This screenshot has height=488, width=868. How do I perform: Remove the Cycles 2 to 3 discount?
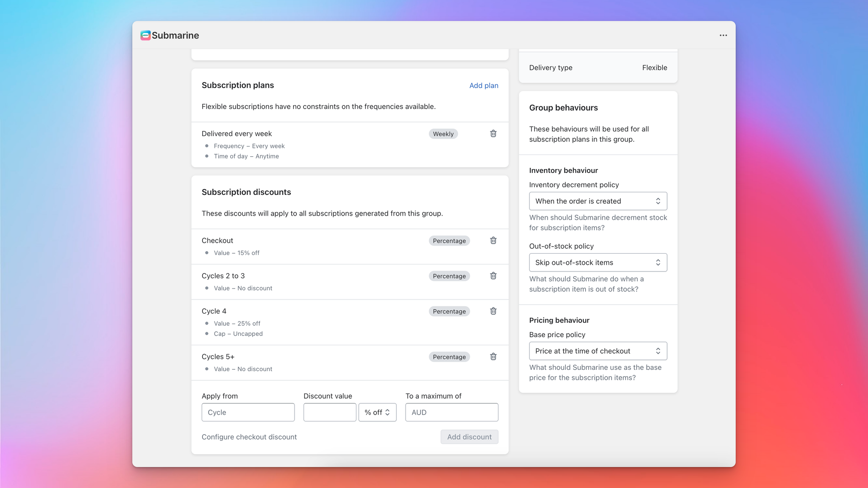click(x=493, y=276)
